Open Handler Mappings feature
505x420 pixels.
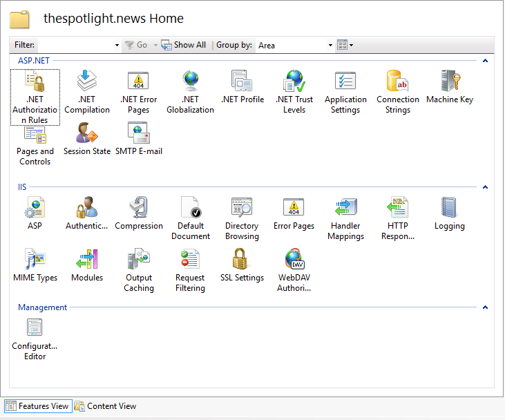(345, 218)
